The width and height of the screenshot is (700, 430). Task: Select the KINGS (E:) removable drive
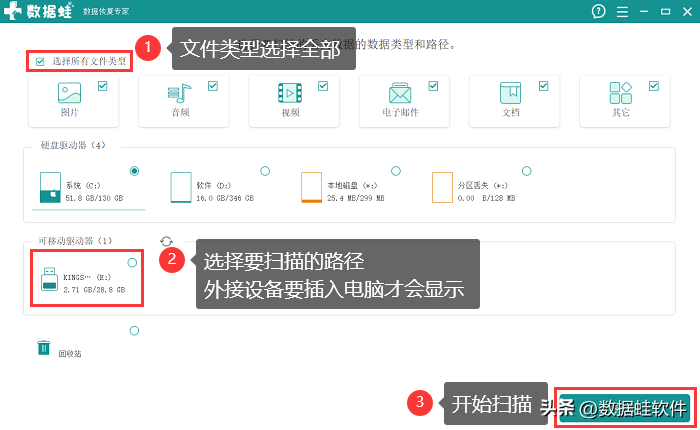click(133, 262)
